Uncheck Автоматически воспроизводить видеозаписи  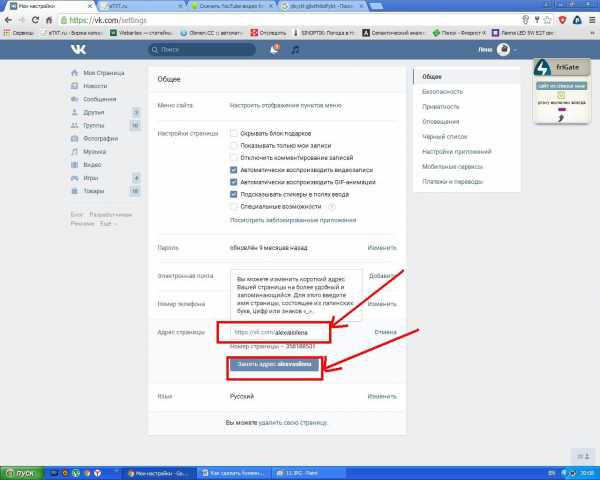[233, 170]
